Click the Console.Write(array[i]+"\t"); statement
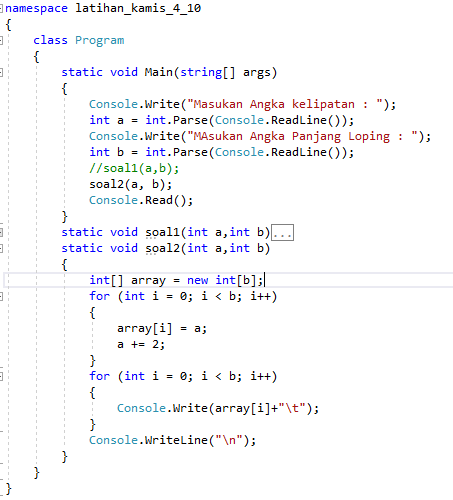The height and width of the screenshot is (500, 453). pos(218,408)
